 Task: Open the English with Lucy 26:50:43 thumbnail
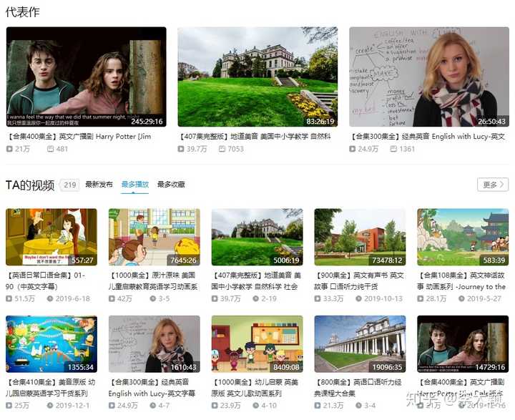click(x=429, y=77)
